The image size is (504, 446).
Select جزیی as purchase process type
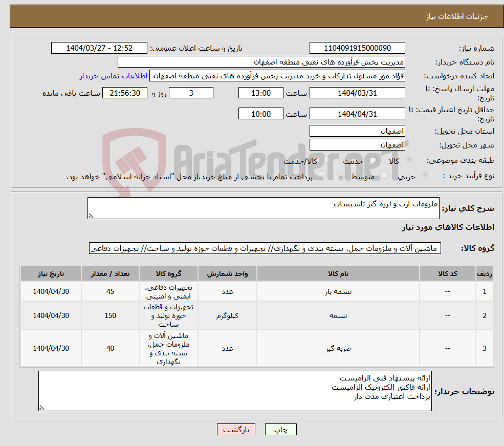[x=425, y=174]
